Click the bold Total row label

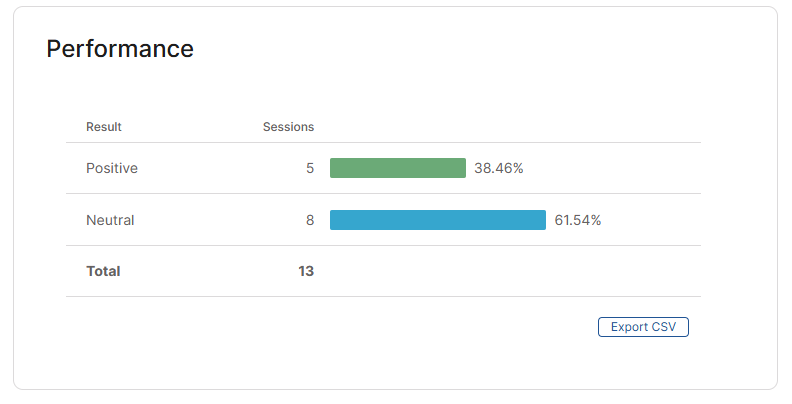click(x=103, y=271)
